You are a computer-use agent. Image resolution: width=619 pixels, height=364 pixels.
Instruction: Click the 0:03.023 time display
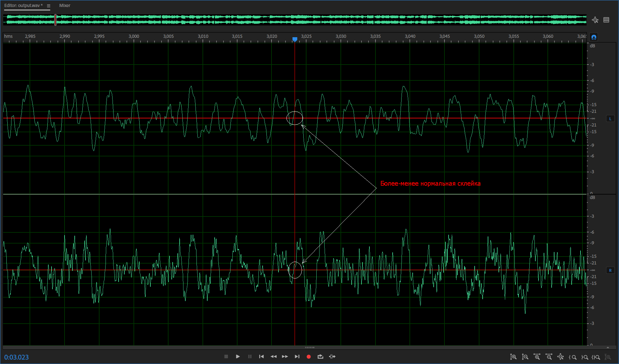(17, 357)
